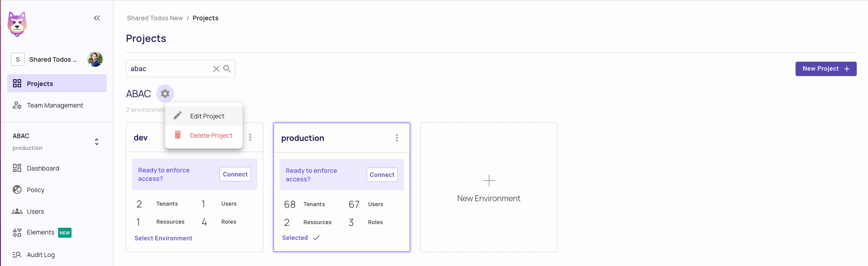Image resolution: width=868 pixels, height=266 pixels.
Task: Add a New Environment card
Action: pyautogui.click(x=489, y=187)
